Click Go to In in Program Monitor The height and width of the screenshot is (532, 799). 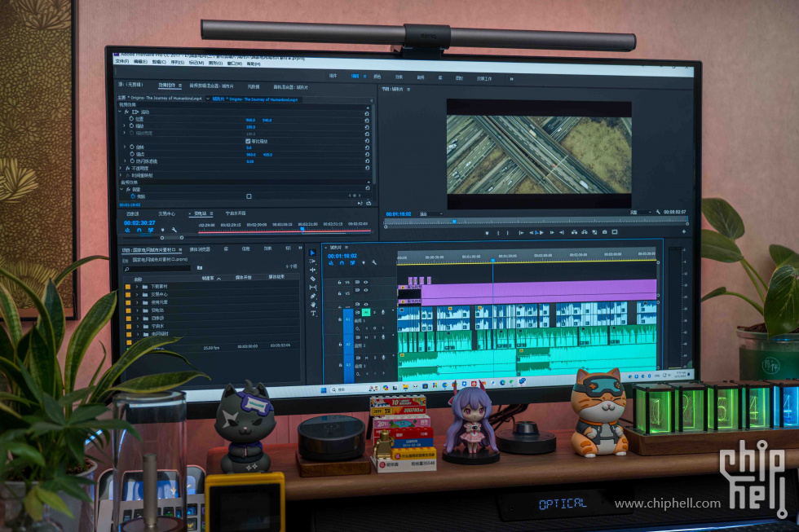click(x=521, y=233)
